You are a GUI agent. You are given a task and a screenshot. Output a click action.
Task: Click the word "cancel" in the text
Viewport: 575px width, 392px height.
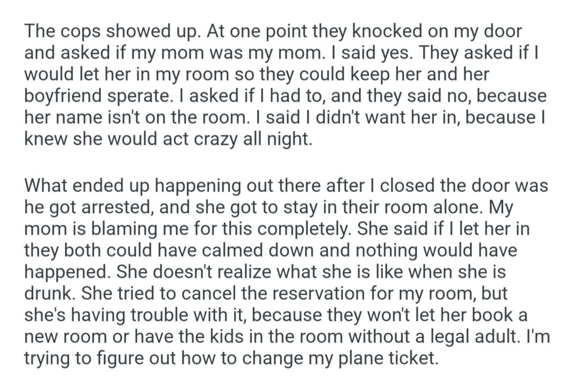click(x=213, y=291)
